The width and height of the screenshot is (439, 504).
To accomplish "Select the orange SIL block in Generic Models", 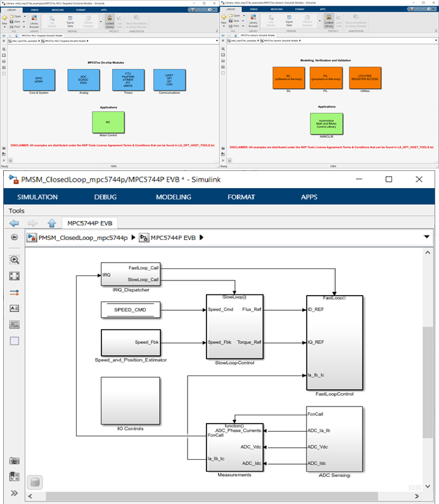I will click(x=288, y=78).
